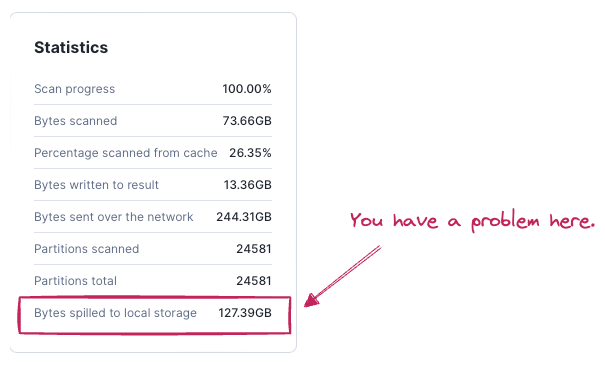Select the Bytes scanned row label
Image resolution: width=605 pixels, height=382 pixels.
76,121
